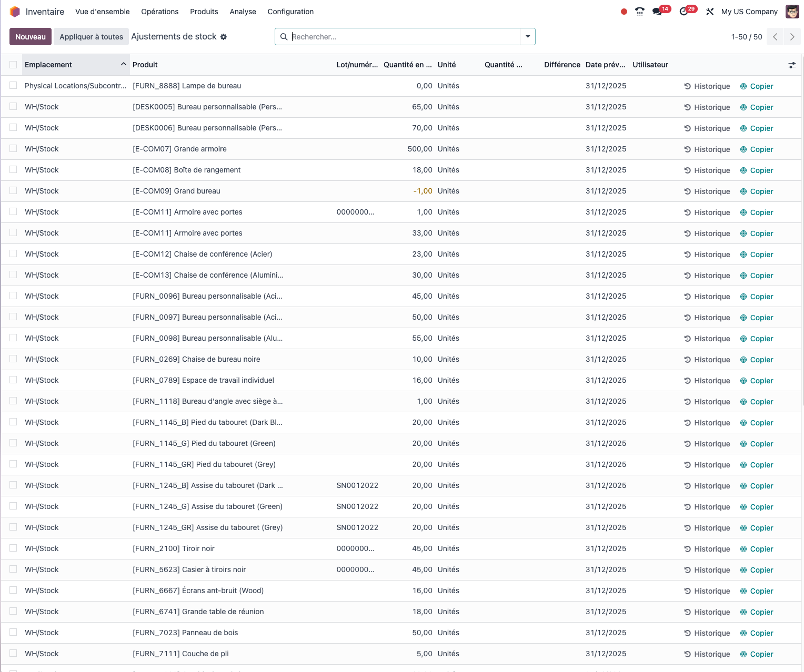This screenshot has height=672, width=804.
Task: Click the red recording status dot
Action: [x=624, y=12]
